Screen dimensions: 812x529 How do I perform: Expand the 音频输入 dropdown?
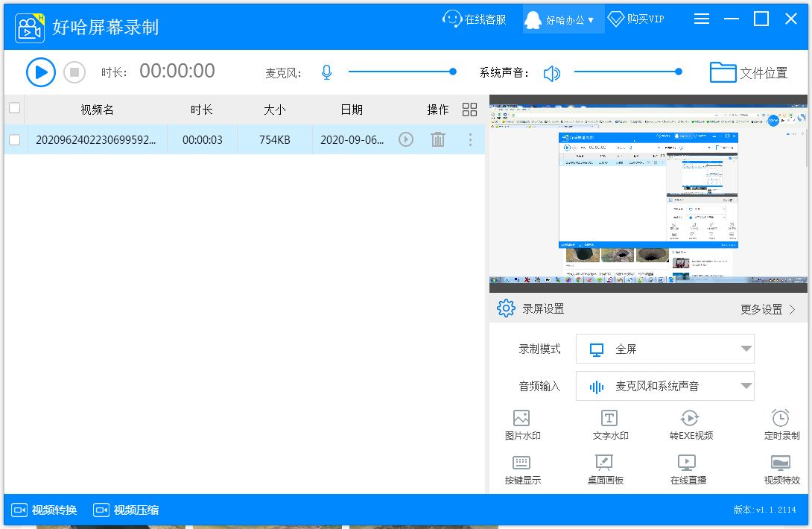click(x=665, y=386)
